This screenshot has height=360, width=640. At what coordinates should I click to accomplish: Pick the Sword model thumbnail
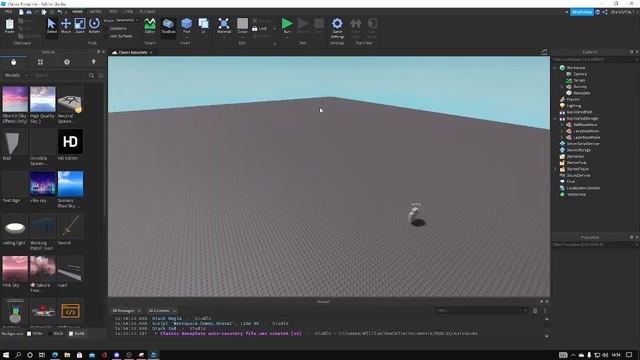[70, 227]
